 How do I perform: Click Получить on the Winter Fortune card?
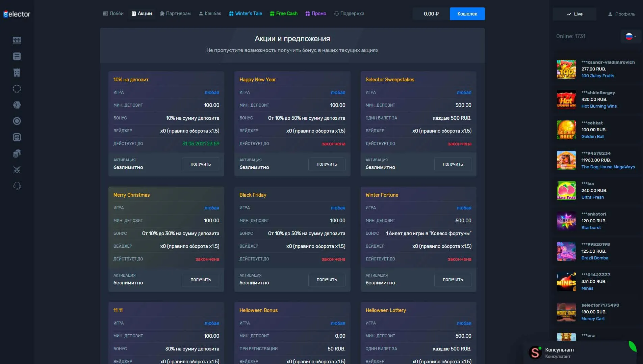click(x=453, y=280)
